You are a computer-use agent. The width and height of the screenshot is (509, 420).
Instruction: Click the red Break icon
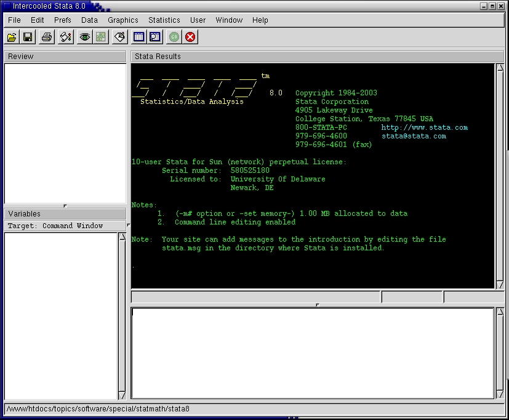pyautogui.click(x=190, y=37)
